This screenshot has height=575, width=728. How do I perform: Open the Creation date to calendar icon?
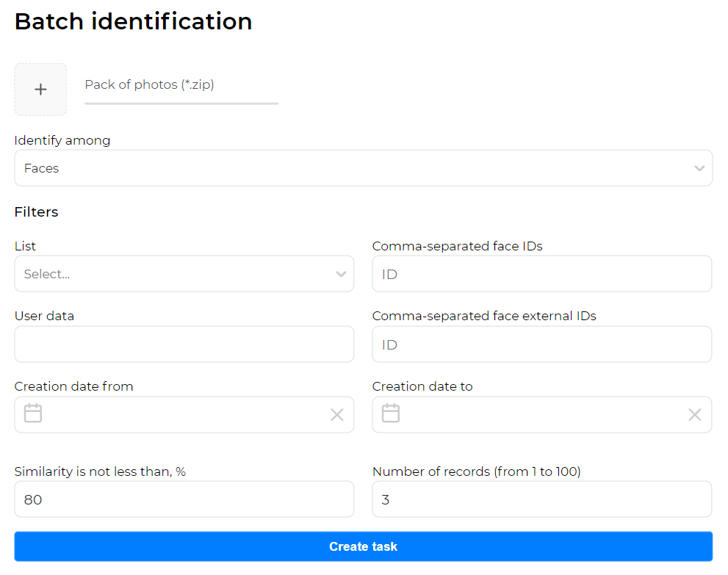coord(391,414)
